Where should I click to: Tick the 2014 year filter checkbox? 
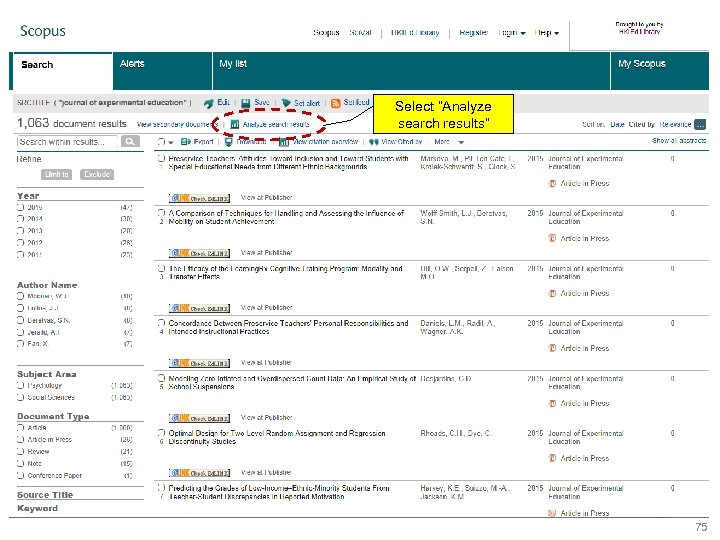pyautogui.click(x=21, y=219)
